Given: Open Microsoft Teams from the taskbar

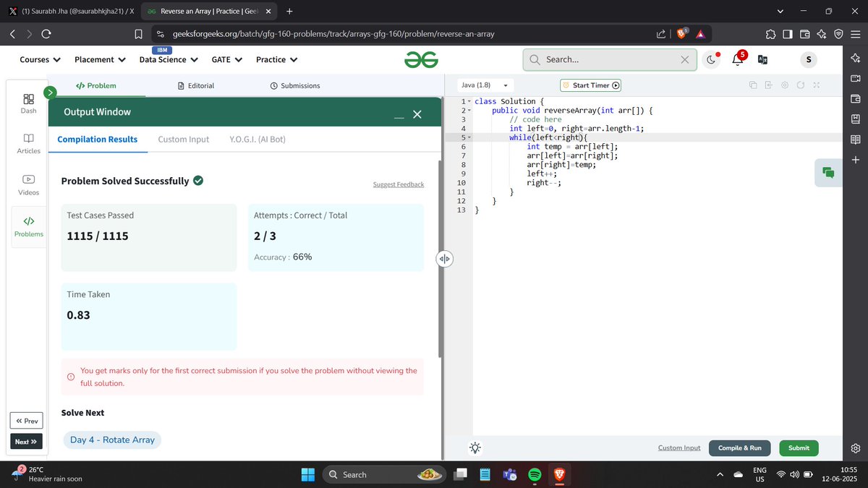Looking at the screenshot, I should point(509,475).
